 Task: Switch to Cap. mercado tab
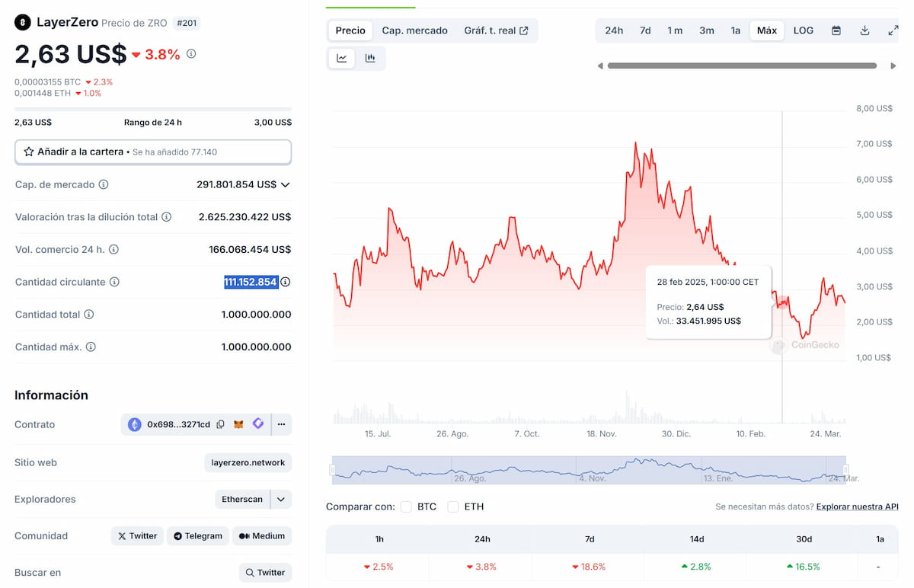coord(414,30)
